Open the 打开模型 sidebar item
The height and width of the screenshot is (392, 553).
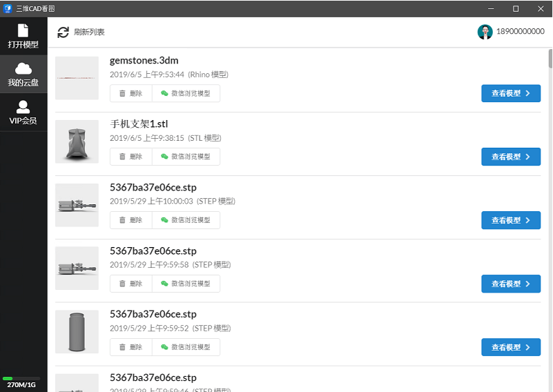pyautogui.click(x=23, y=37)
